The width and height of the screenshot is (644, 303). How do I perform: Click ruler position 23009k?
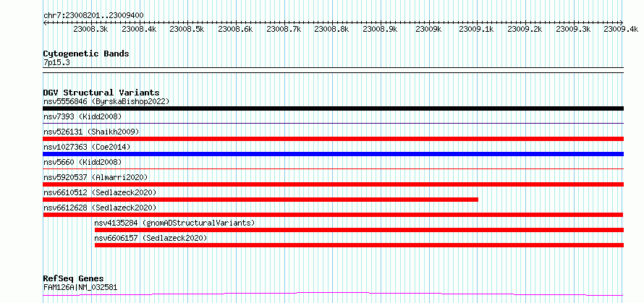click(429, 29)
